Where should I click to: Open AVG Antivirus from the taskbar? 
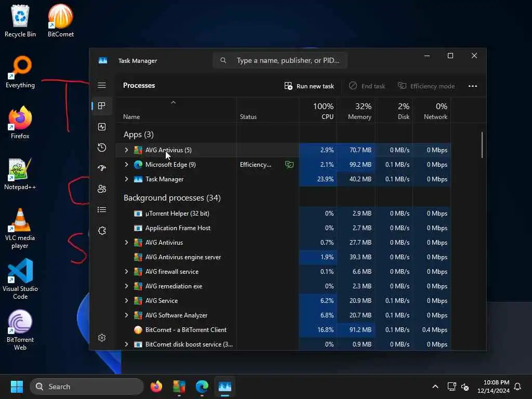coord(179,387)
